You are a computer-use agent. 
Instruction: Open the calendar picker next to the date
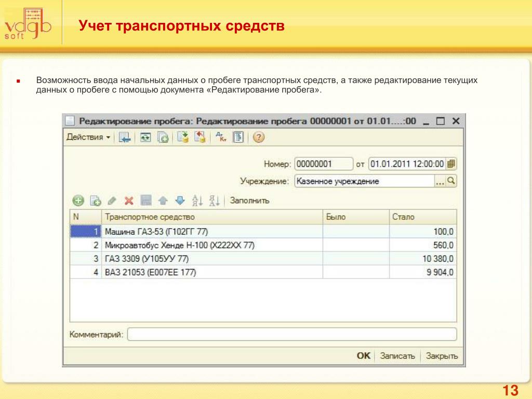(451, 164)
